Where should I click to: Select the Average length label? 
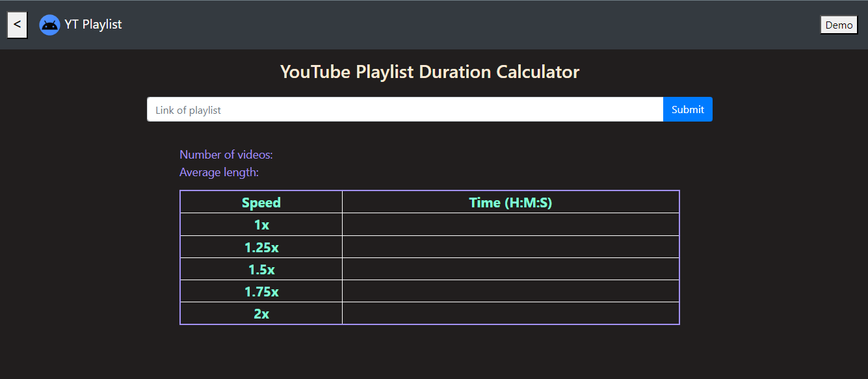point(219,172)
